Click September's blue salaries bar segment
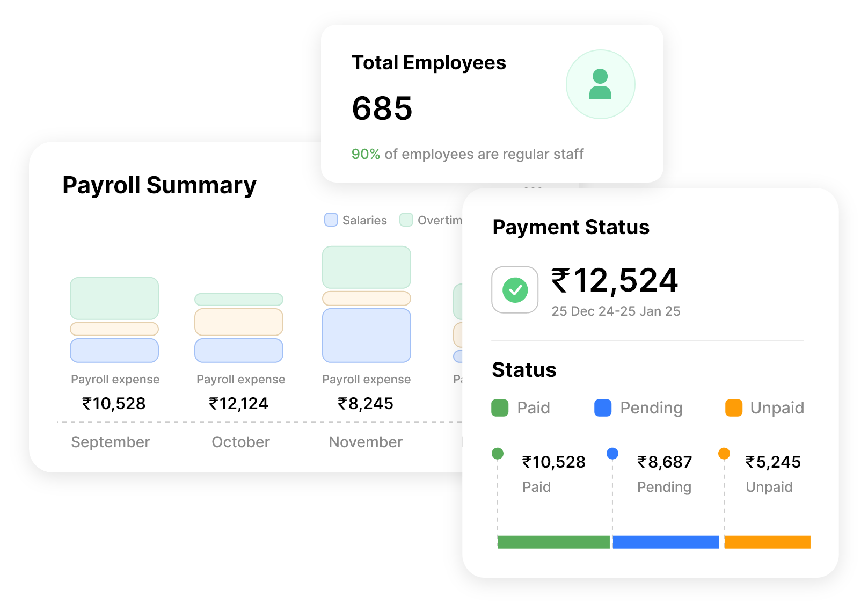868x611 pixels. click(114, 351)
